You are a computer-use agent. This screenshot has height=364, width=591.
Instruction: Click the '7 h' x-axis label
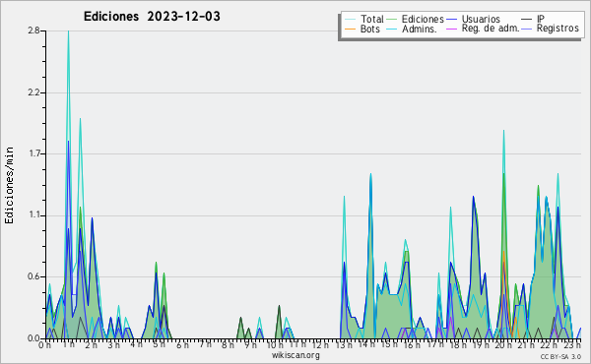pyautogui.click(x=205, y=344)
